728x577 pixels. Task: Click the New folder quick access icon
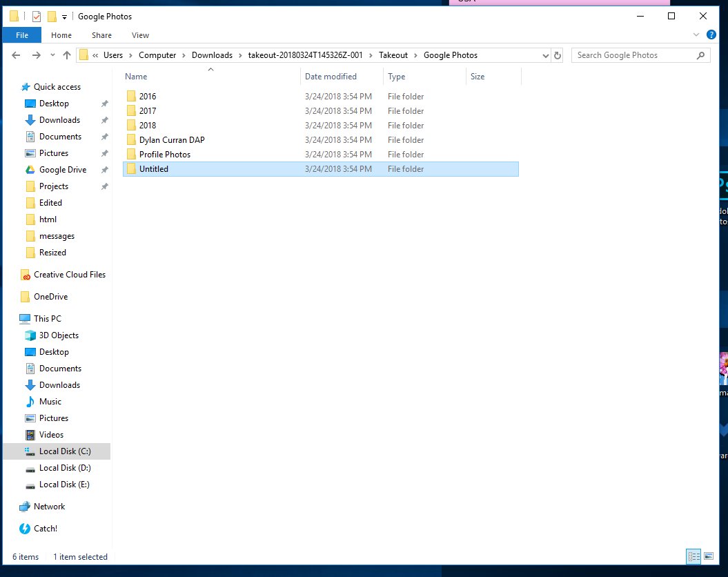click(x=52, y=17)
